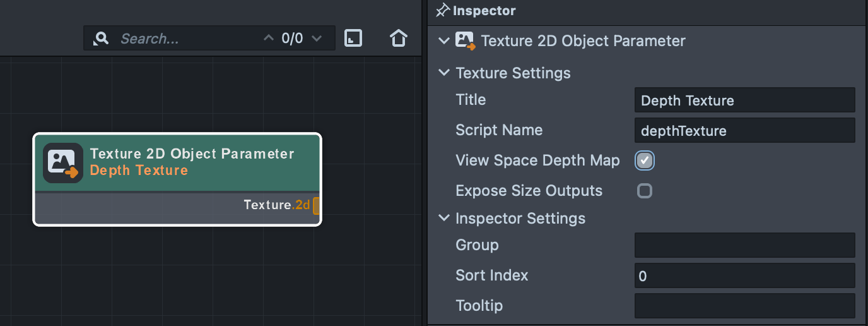Click the minimap toggle icon
Viewport: 868px width, 326px height.
click(x=353, y=39)
